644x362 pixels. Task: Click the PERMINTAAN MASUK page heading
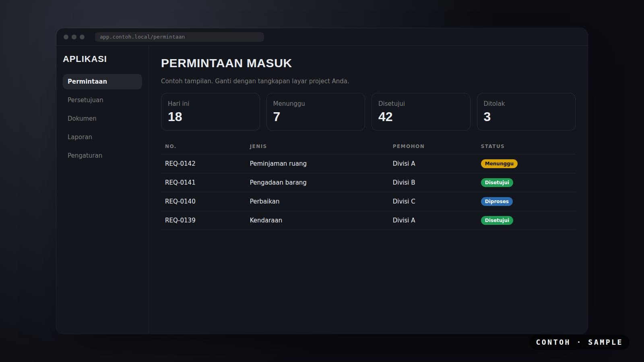point(226,63)
